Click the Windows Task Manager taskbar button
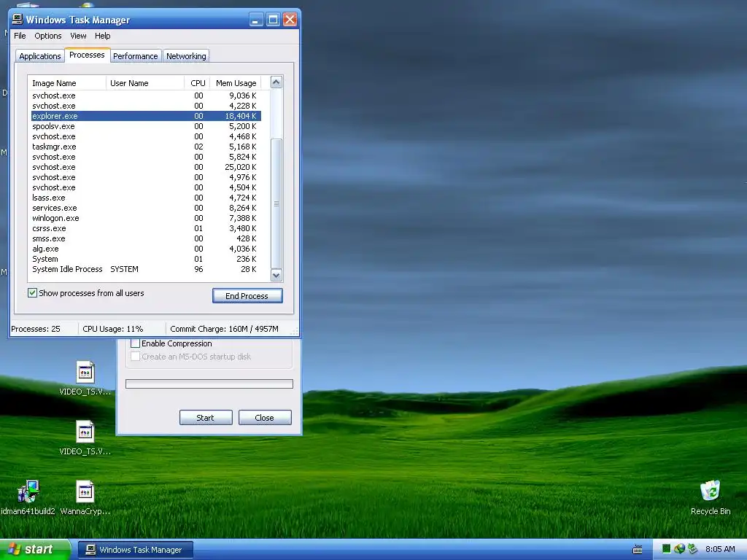Screen dimensions: 747x560 (135, 550)
